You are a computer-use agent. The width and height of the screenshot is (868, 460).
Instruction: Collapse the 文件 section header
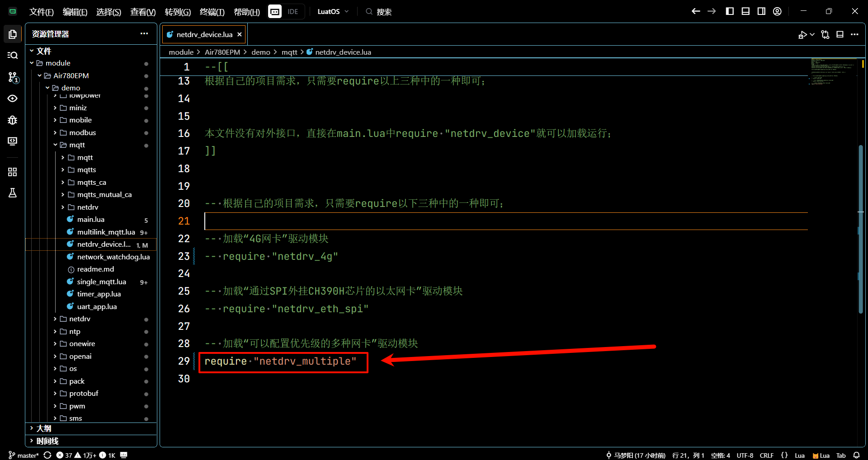pyautogui.click(x=90, y=51)
